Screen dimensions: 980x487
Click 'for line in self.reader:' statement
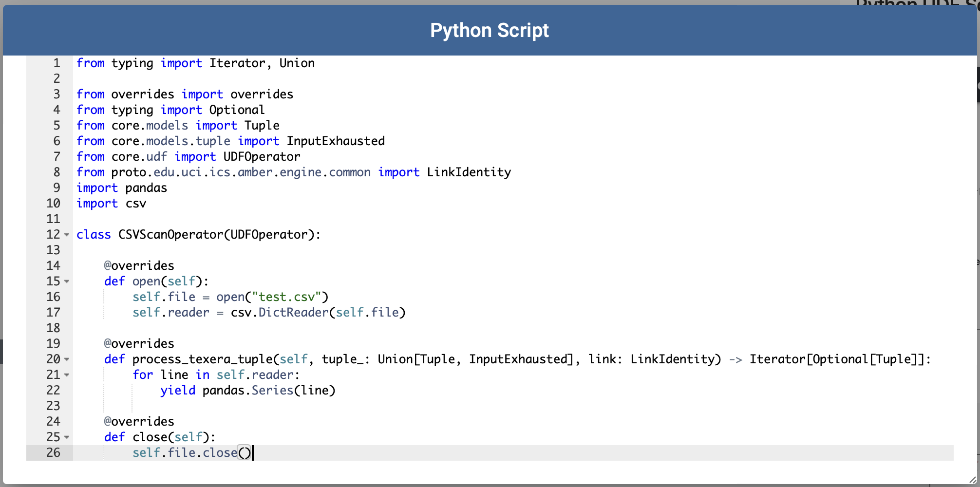(x=217, y=375)
